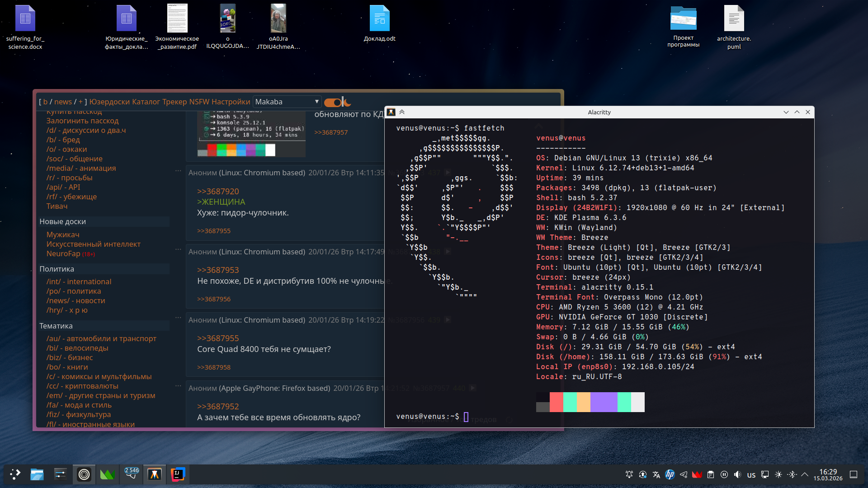Screen dimensions: 868x488
Task: Open post options dots beside post 14:17:49
Action: click(x=178, y=249)
